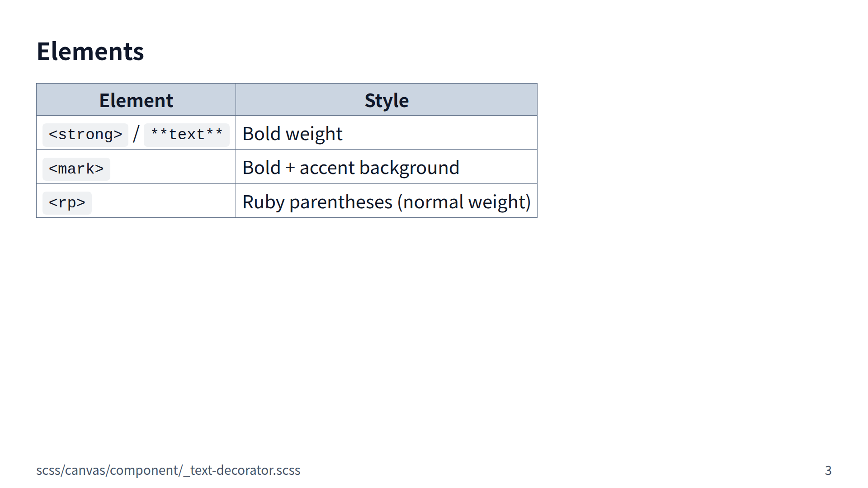Click the <mark> code tag
The image size is (868, 488).
76,169
